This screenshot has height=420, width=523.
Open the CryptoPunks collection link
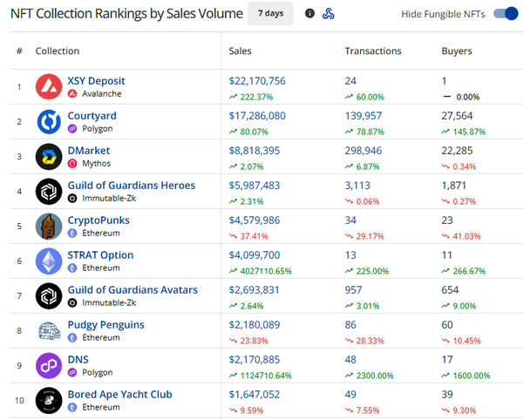[98, 220]
